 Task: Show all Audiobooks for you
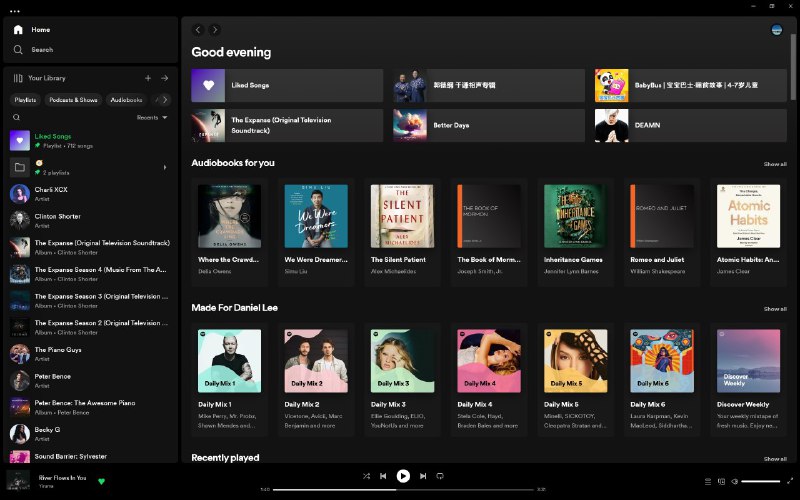pyautogui.click(x=775, y=164)
